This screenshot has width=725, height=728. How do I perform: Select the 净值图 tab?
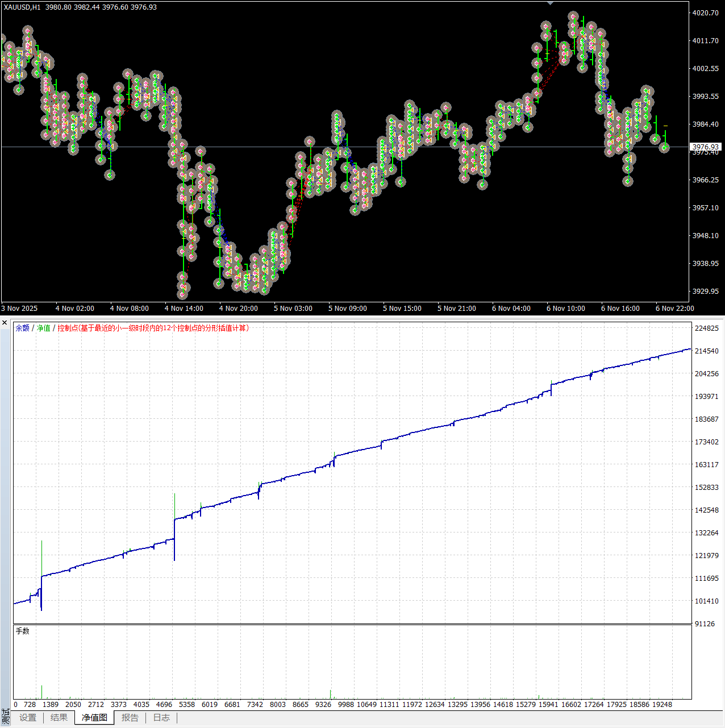[x=94, y=718]
